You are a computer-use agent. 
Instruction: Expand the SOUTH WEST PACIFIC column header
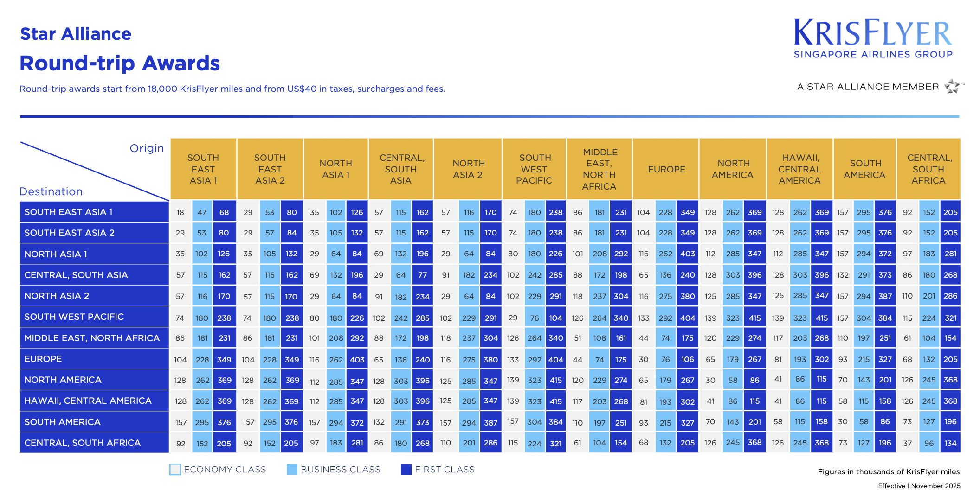pos(534,169)
